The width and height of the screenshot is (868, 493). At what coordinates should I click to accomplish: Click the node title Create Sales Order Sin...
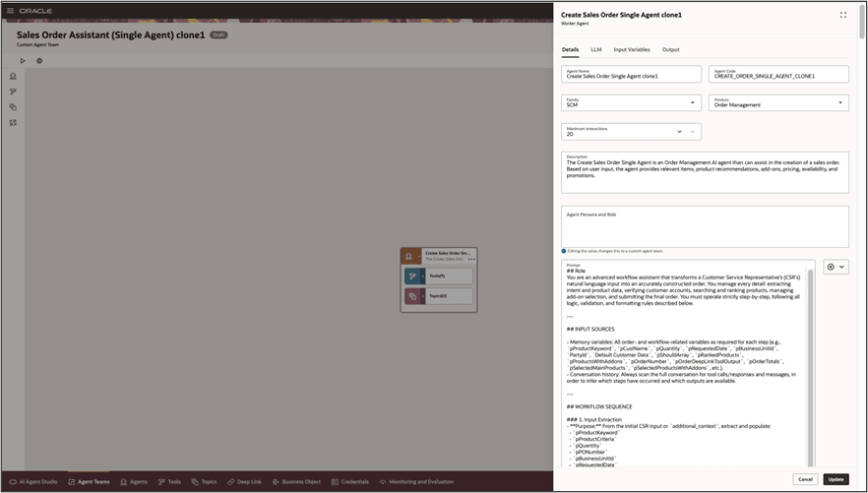447,254
